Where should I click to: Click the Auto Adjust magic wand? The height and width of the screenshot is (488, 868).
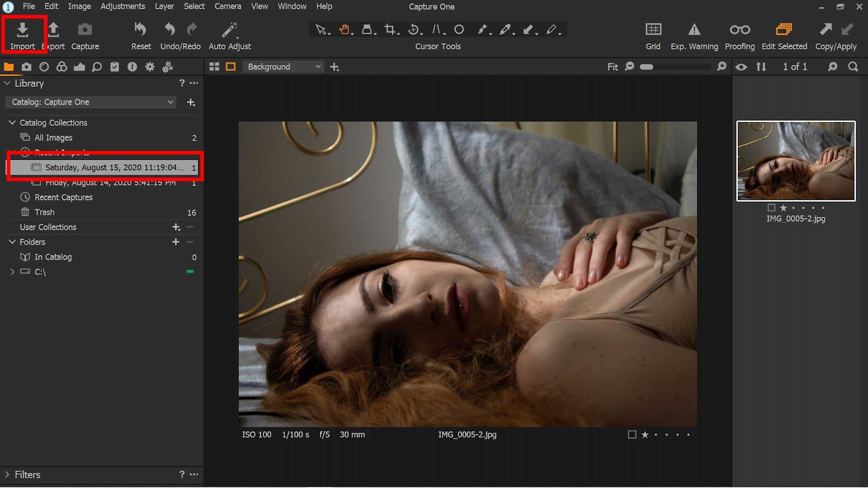click(229, 30)
